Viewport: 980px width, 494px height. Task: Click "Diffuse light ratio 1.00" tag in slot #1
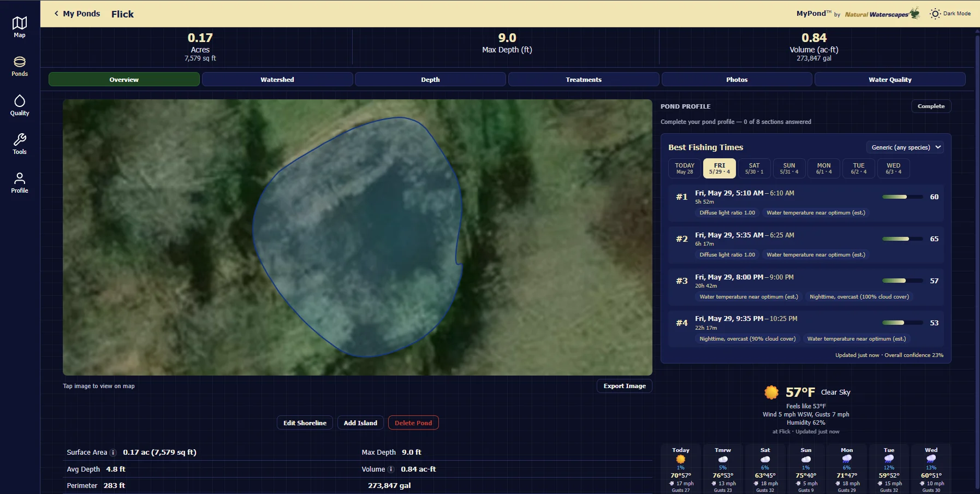[727, 213]
